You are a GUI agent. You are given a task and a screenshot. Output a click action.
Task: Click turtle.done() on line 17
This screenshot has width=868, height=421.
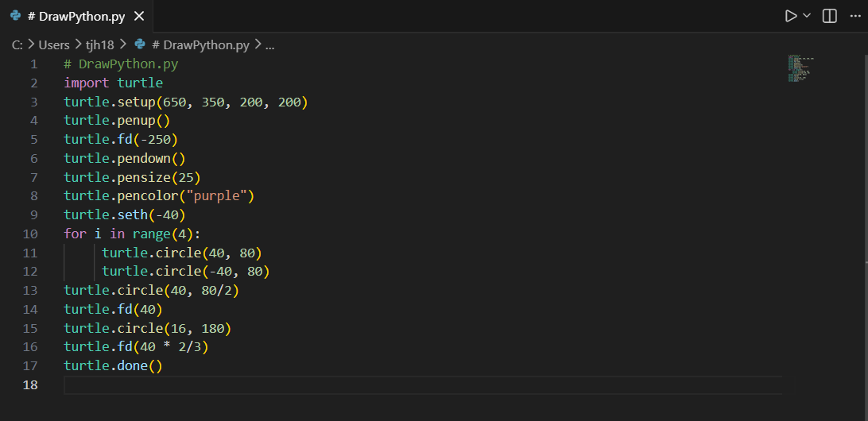coord(113,365)
